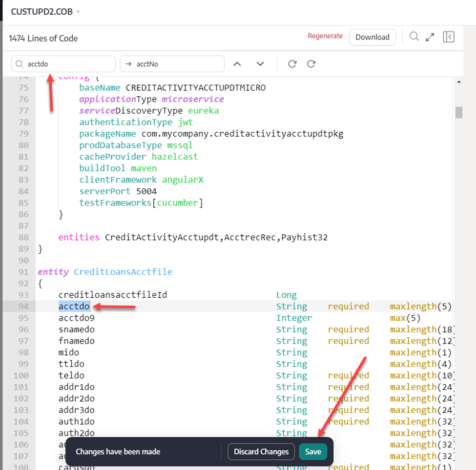Click the undo (counter-clockwise) arrow icon
Screen dimensions: 476x470
point(292,64)
